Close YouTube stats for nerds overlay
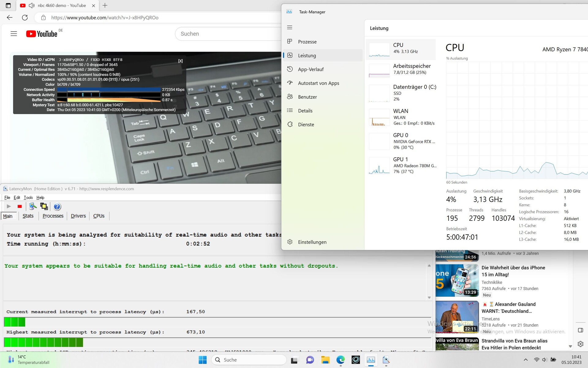 point(180,61)
